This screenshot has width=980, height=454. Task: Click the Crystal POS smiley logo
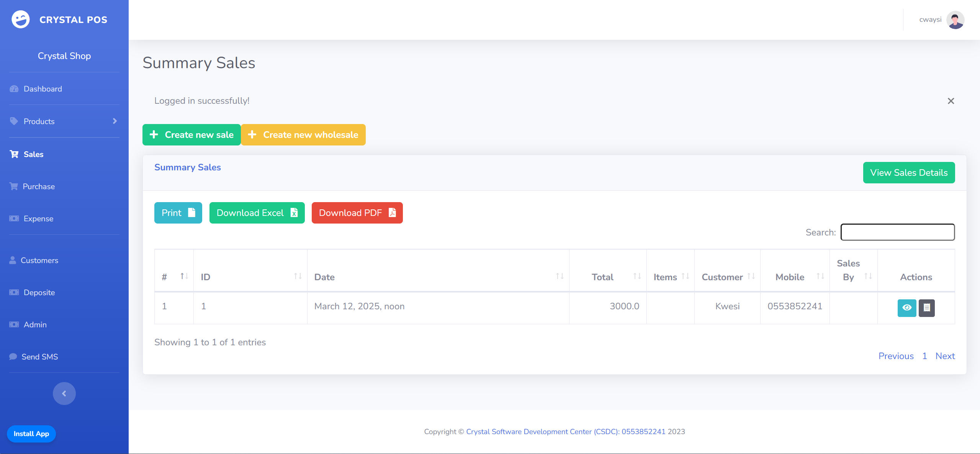pyautogui.click(x=21, y=20)
